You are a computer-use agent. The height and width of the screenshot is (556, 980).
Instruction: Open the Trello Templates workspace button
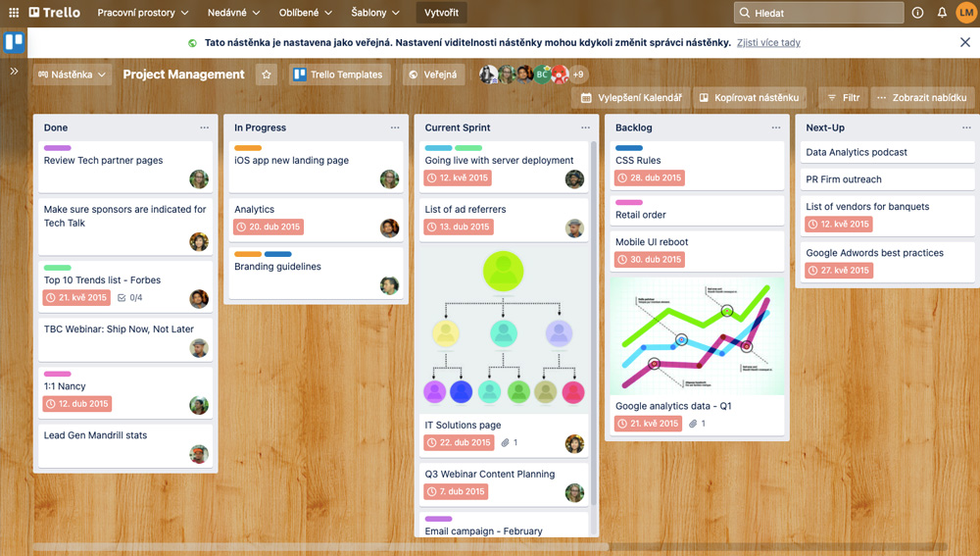pyautogui.click(x=339, y=75)
